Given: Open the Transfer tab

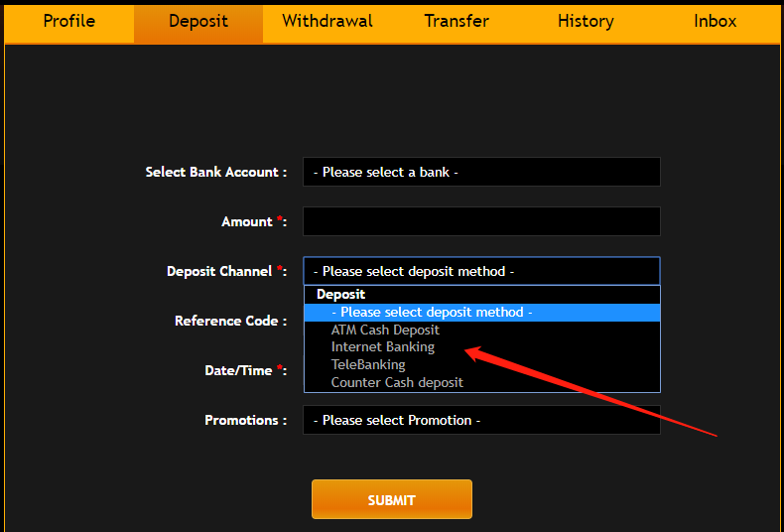Looking at the screenshot, I should [457, 22].
